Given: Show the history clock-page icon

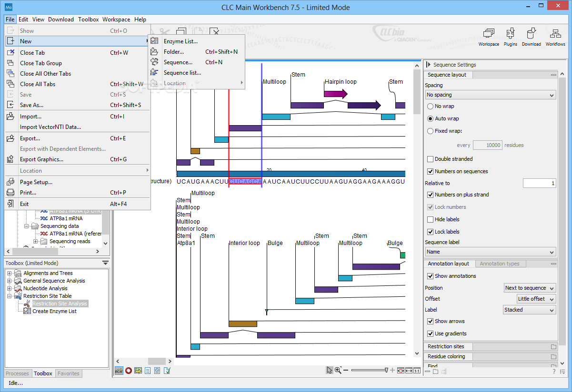Looking at the screenshot, I should 157,371.
